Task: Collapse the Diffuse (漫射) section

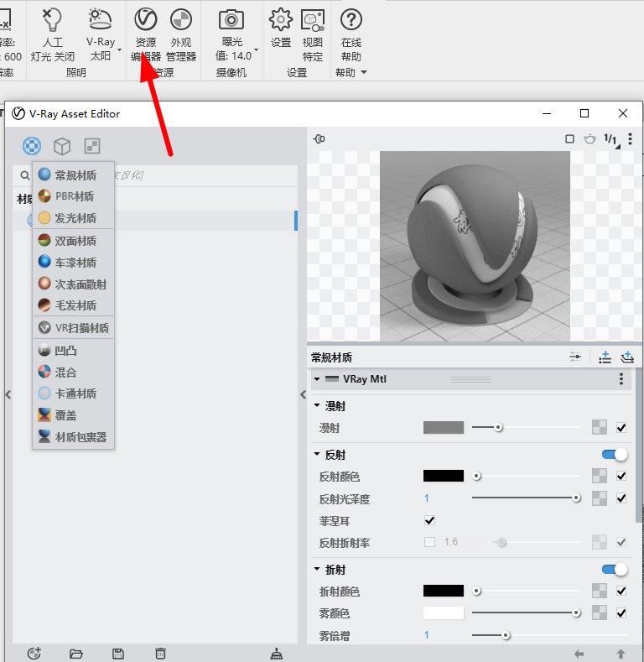Action: click(317, 405)
